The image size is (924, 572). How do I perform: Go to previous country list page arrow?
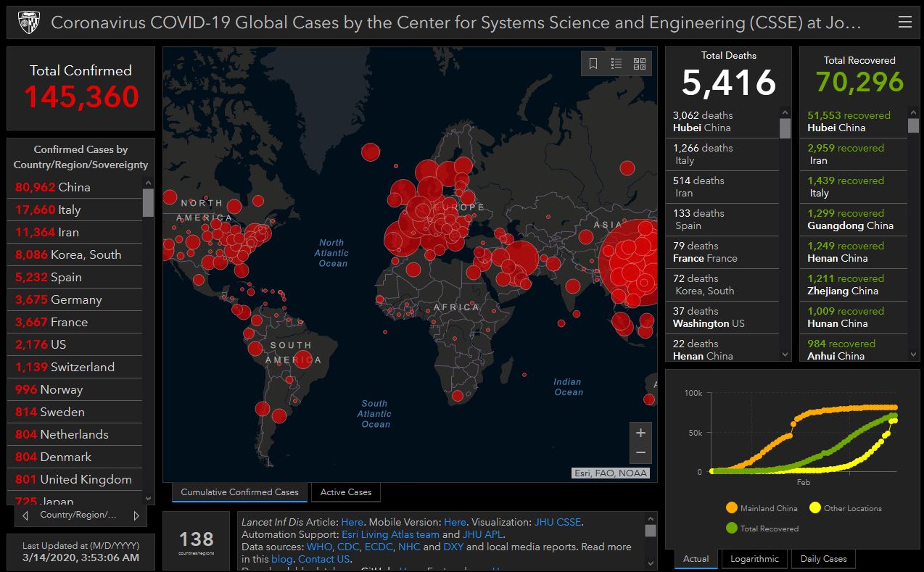click(x=26, y=515)
